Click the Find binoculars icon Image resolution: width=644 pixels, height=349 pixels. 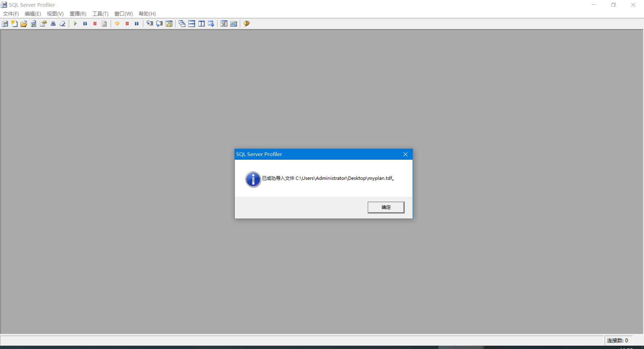(53, 23)
